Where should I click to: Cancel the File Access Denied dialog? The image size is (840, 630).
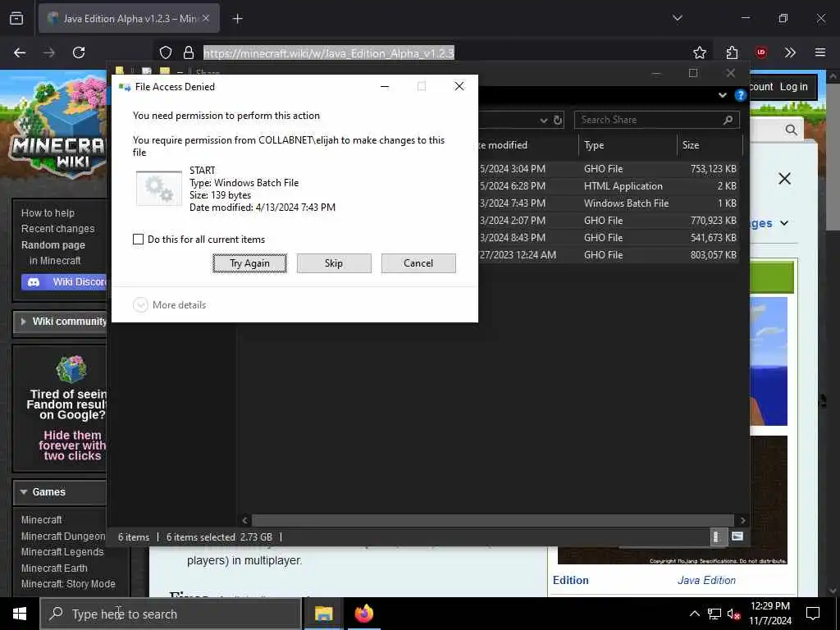click(x=418, y=263)
